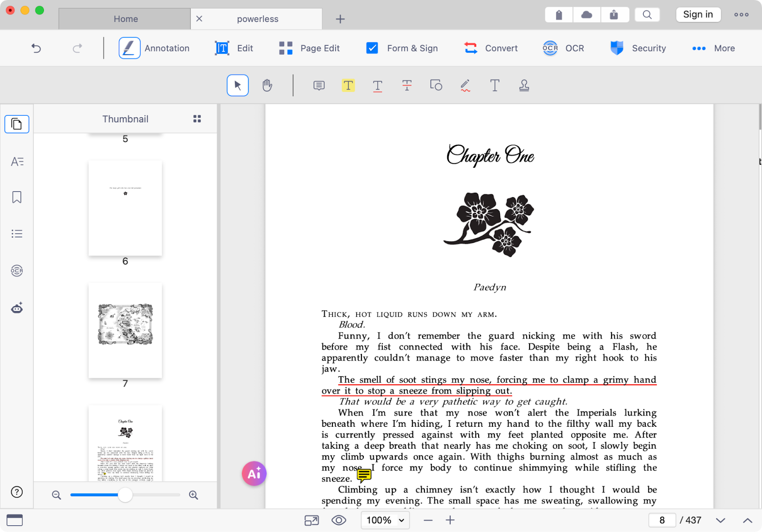Toggle the eye reading mode icon
This screenshot has width=762, height=532.
(x=339, y=520)
